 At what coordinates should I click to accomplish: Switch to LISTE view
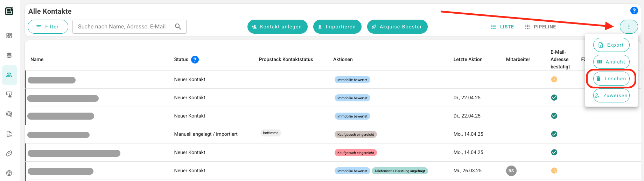[x=503, y=27]
